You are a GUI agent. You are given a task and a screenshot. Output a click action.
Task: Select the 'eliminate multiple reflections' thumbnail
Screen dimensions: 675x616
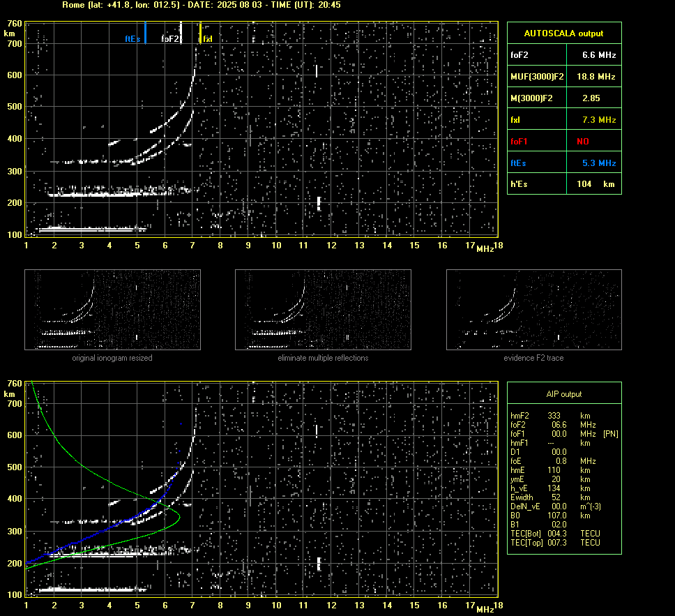323,310
